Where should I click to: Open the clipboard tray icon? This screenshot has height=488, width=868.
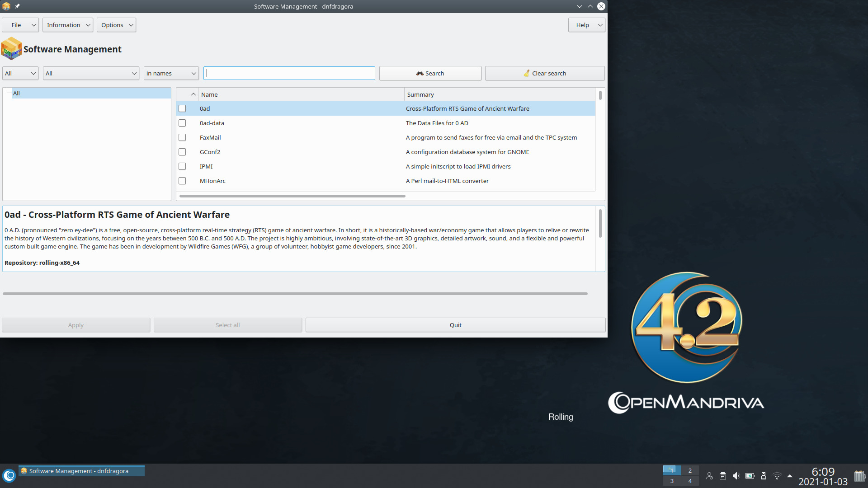(x=722, y=476)
